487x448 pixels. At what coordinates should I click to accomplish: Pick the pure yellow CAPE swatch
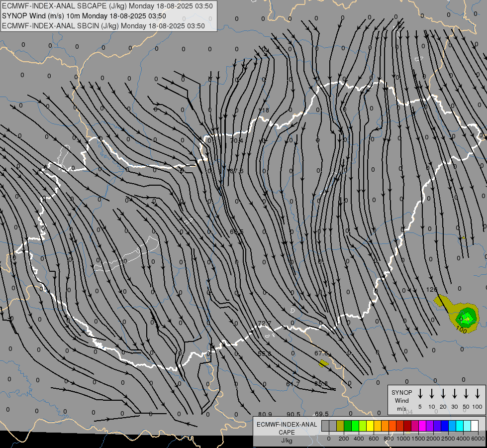(370, 426)
